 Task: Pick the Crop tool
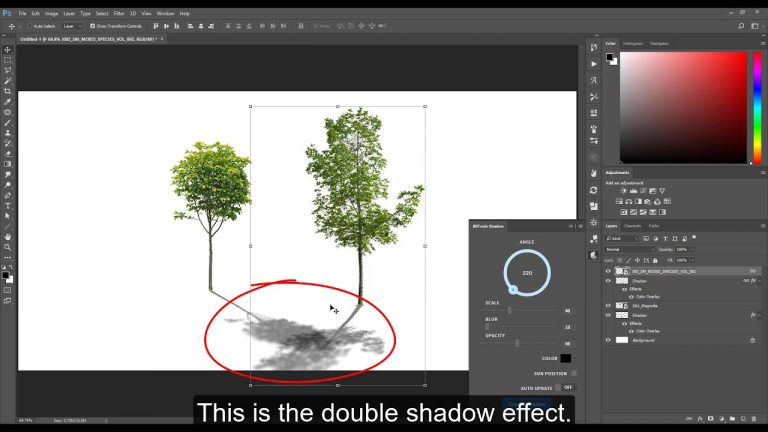pos(7,91)
